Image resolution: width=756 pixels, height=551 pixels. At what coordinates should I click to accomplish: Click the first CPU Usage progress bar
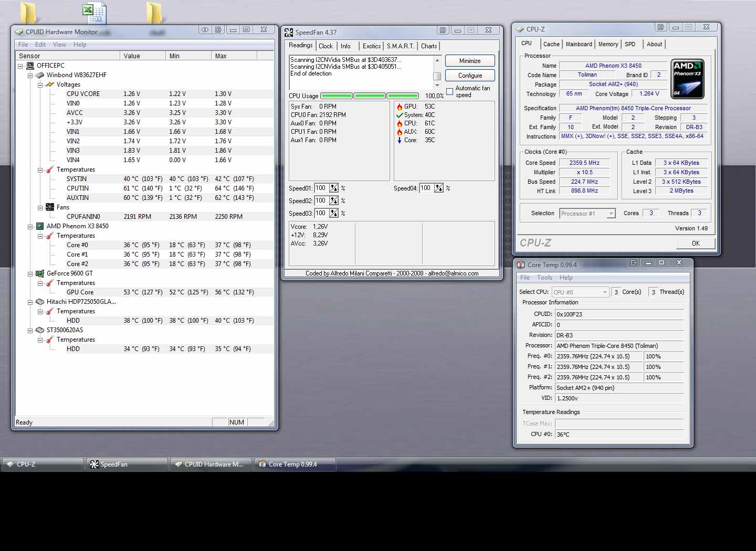337,96
